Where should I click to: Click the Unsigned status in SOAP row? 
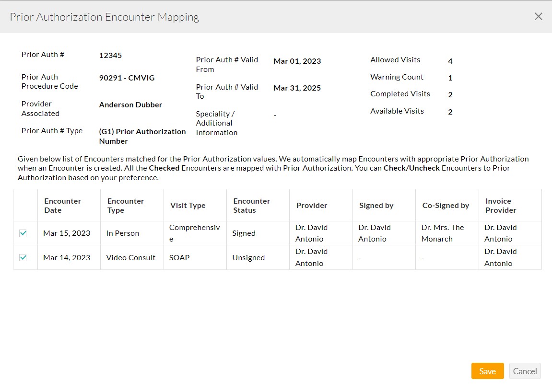tap(248, 257)
